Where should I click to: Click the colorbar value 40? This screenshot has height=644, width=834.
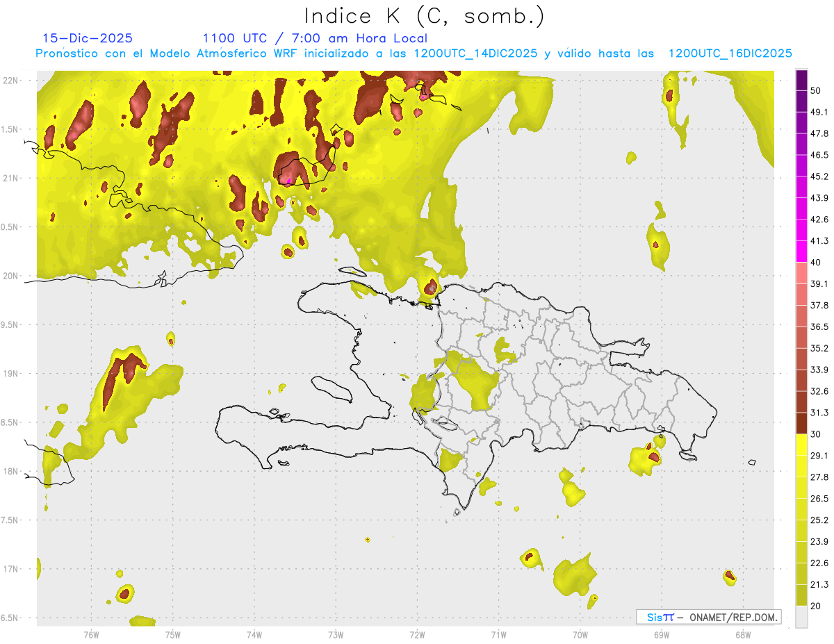[817, 262]
